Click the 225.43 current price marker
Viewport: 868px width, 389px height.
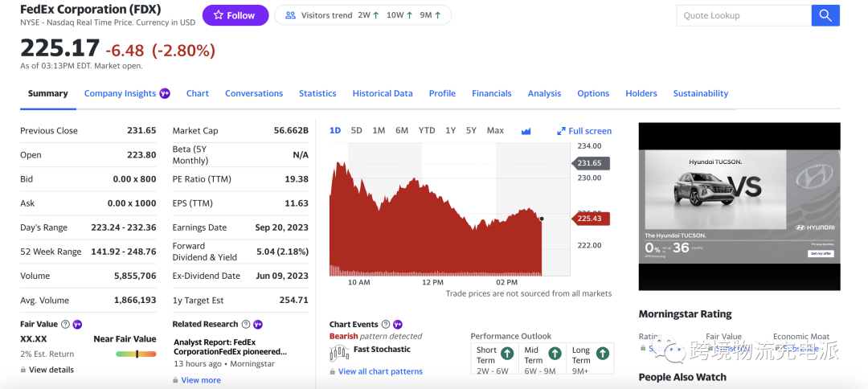(x=590, y=219)
